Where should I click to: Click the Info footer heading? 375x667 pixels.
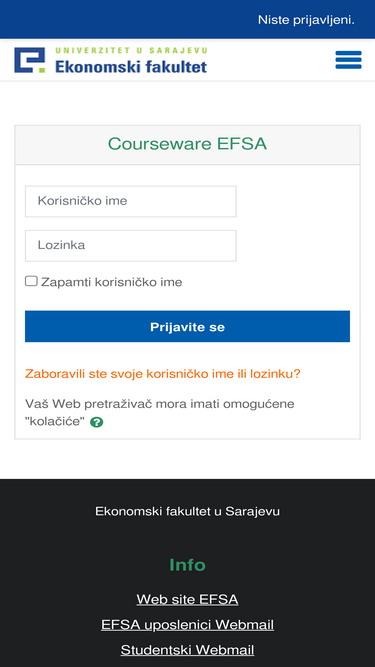(x=187, y=565)
